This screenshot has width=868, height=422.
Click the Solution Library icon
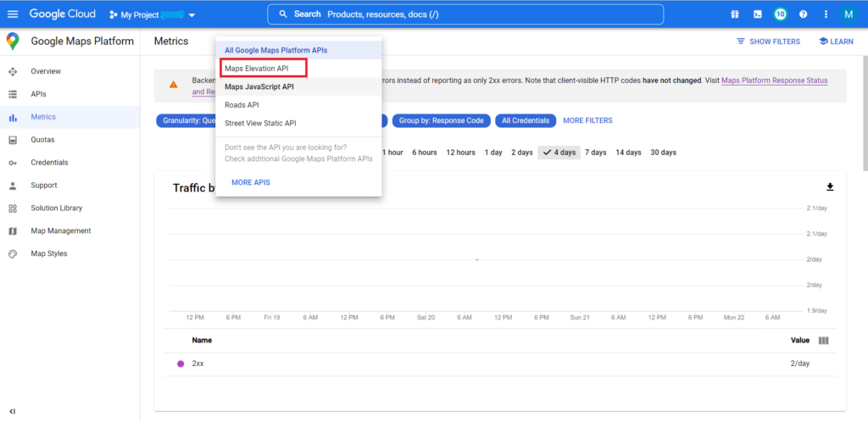[13, 208]
